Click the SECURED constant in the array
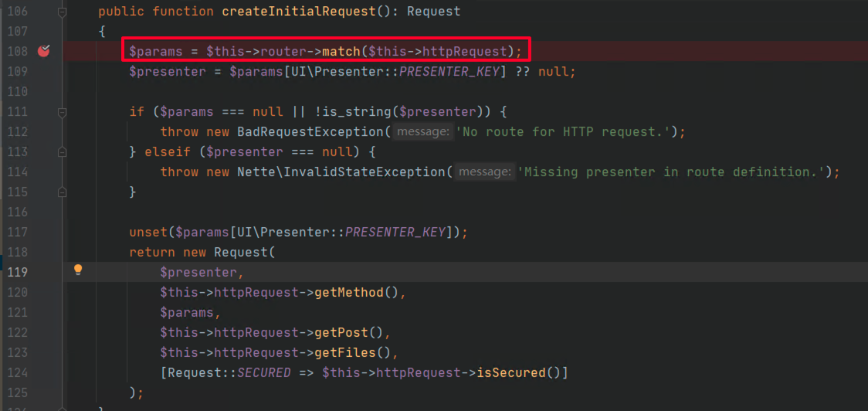 pyautogui.click(x=263, y=372)
